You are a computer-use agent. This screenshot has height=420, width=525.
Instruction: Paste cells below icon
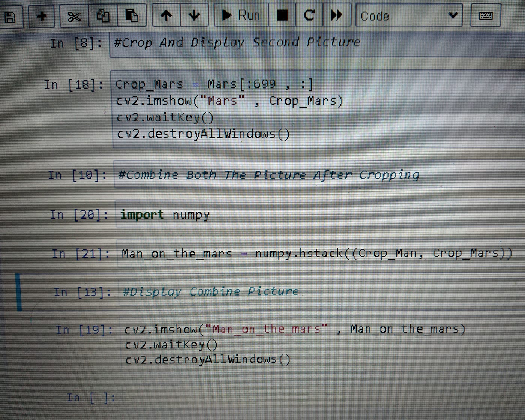click(131, 16)
